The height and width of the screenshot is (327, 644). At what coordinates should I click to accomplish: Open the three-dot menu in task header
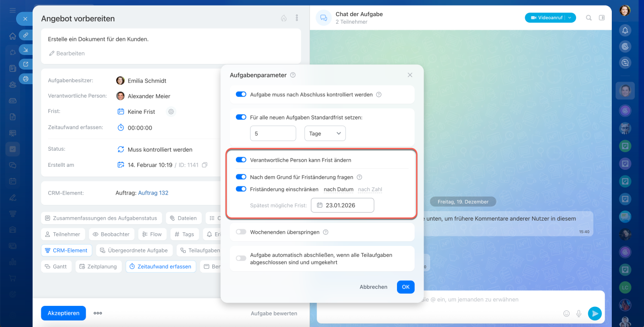point(297,18)
